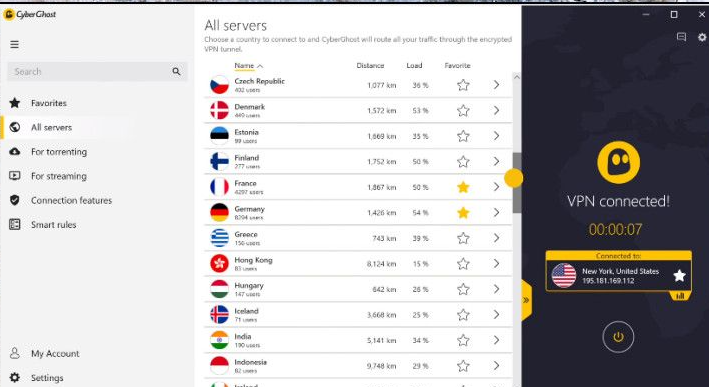This screenshot has height=387, width=709.
Task: Click into the Search input field
Action: coord(90,71)
